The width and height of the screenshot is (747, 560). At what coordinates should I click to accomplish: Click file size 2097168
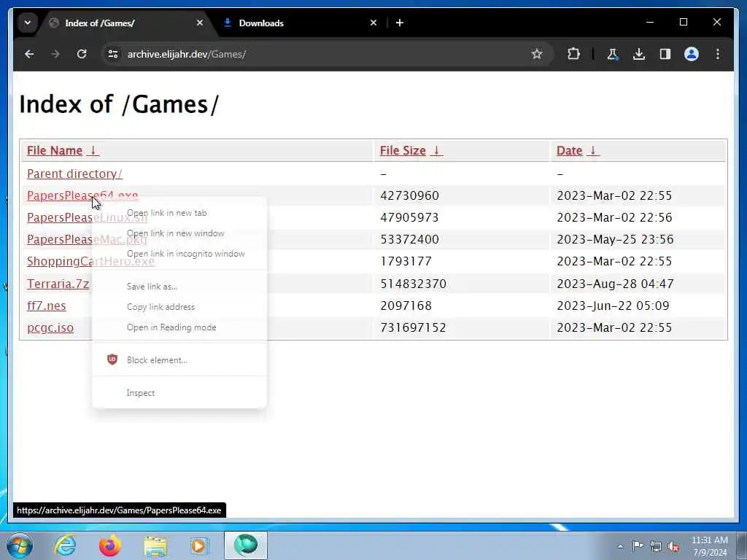pyautogui.click(x=406, y=306)
